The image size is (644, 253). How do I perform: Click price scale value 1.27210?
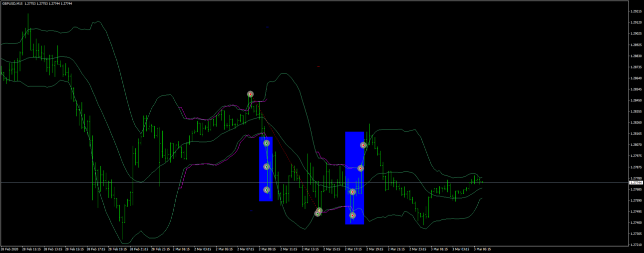click(636, 245)
